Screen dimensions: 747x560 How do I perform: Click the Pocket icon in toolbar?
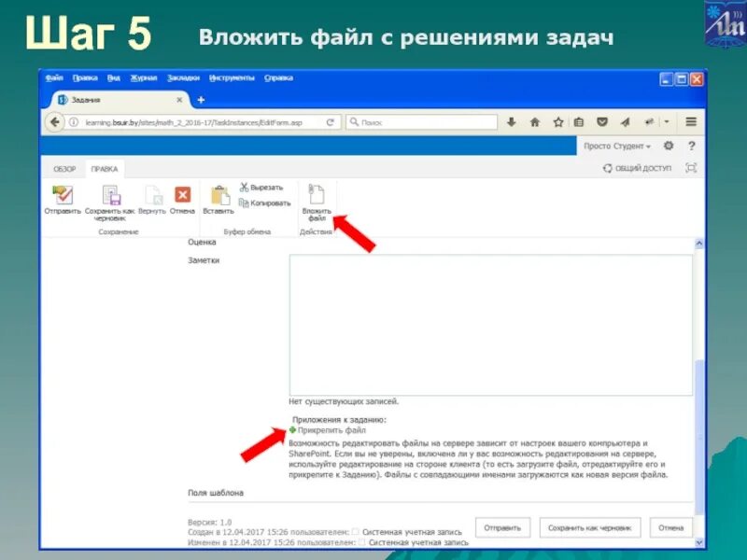(x=602, y=122)
